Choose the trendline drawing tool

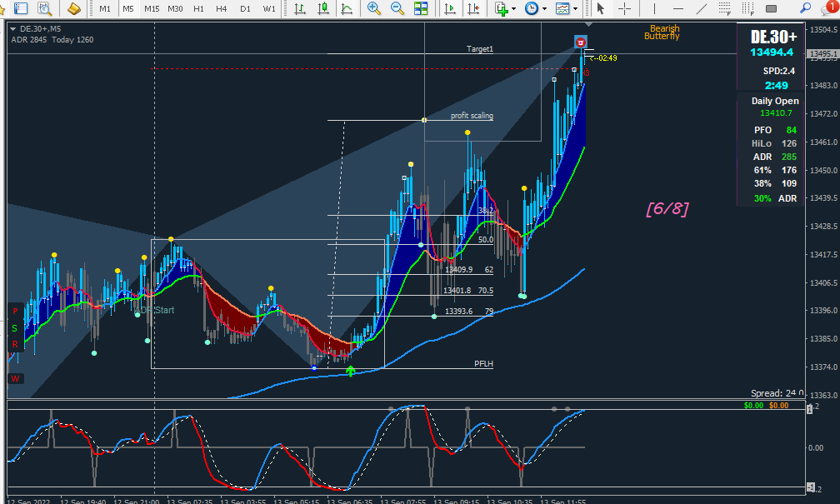(x=702, y=8)
